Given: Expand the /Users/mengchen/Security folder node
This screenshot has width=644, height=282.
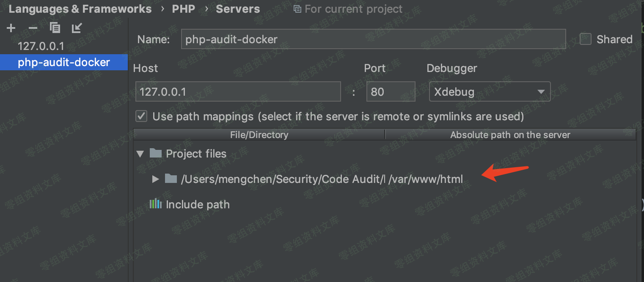Looking at the screenshot, I should pyautogui.click(x=155, y=179).
